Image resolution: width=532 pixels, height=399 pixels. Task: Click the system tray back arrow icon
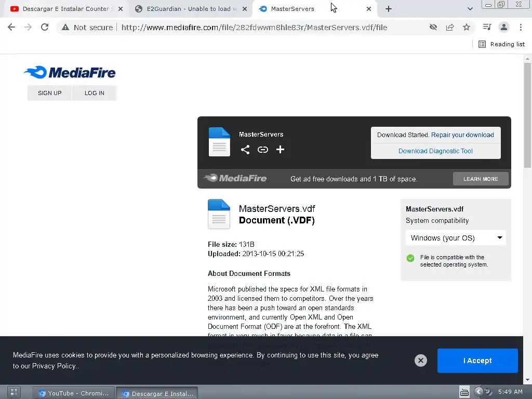click(x=478, y=392)
